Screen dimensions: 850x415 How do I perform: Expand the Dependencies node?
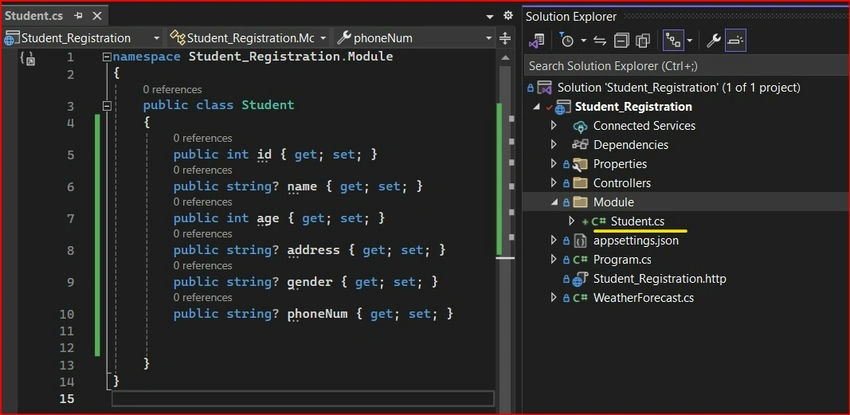coord(553,145)
